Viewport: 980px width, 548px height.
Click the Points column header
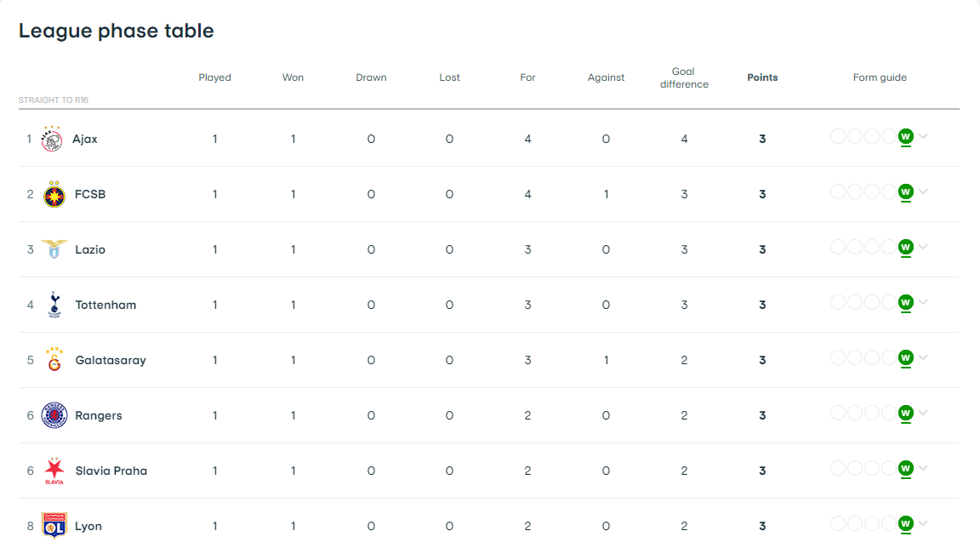[x=762, y=77]
